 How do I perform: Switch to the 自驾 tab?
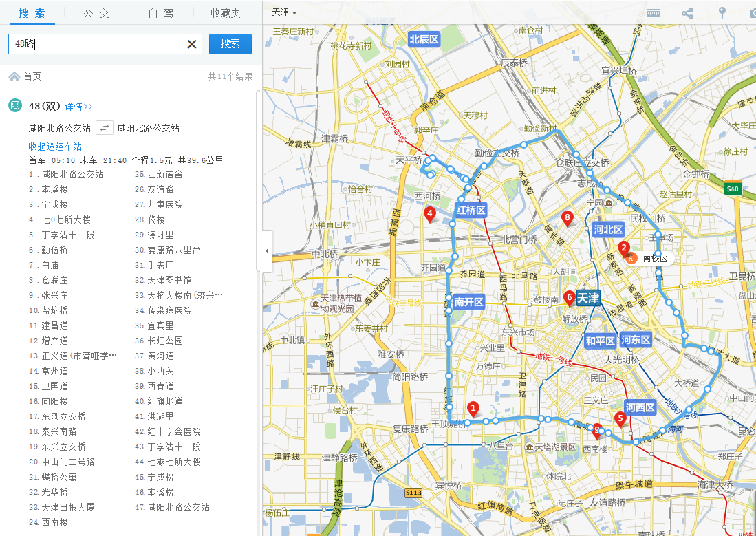pyautogui.click(x=161, y=13)
